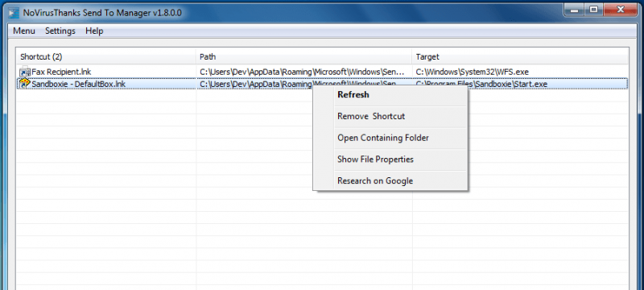
Task: Select the Sandboxie - DefaultBox.lnk row name
Action: pyautogui.click(x=78, y=85)
